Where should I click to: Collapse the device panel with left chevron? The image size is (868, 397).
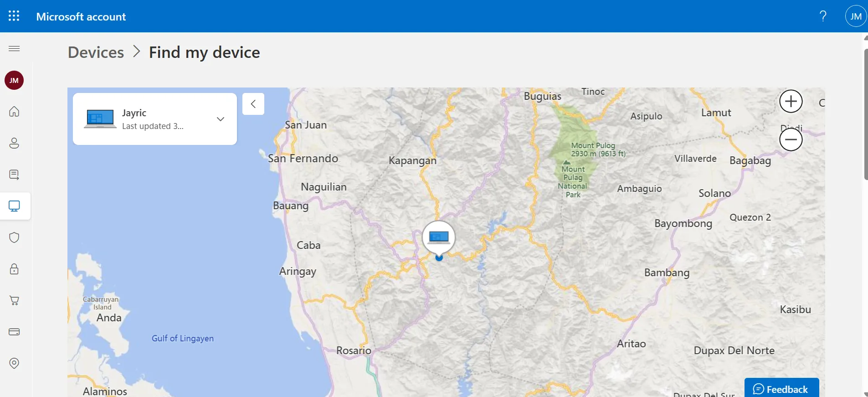(x=253, y=104)
